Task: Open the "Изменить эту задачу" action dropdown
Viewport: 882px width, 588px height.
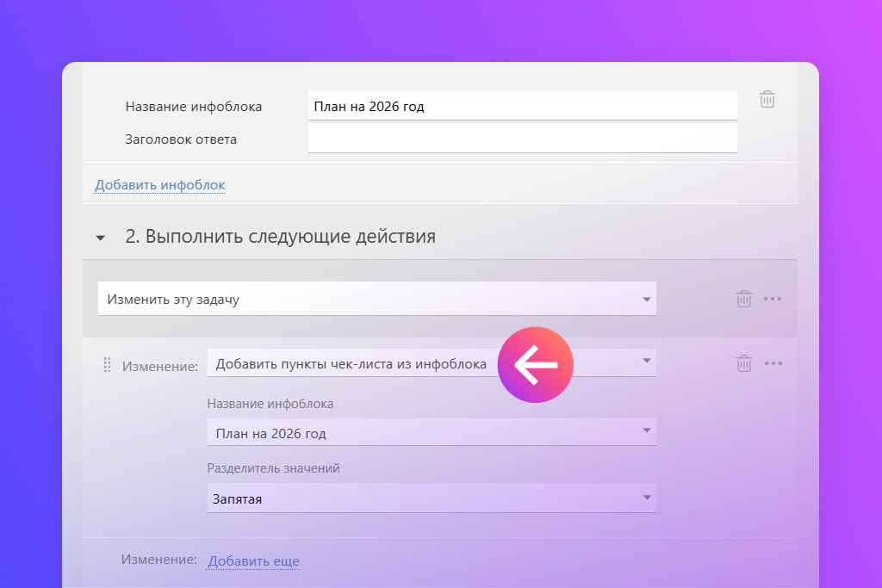Action: 376,300
